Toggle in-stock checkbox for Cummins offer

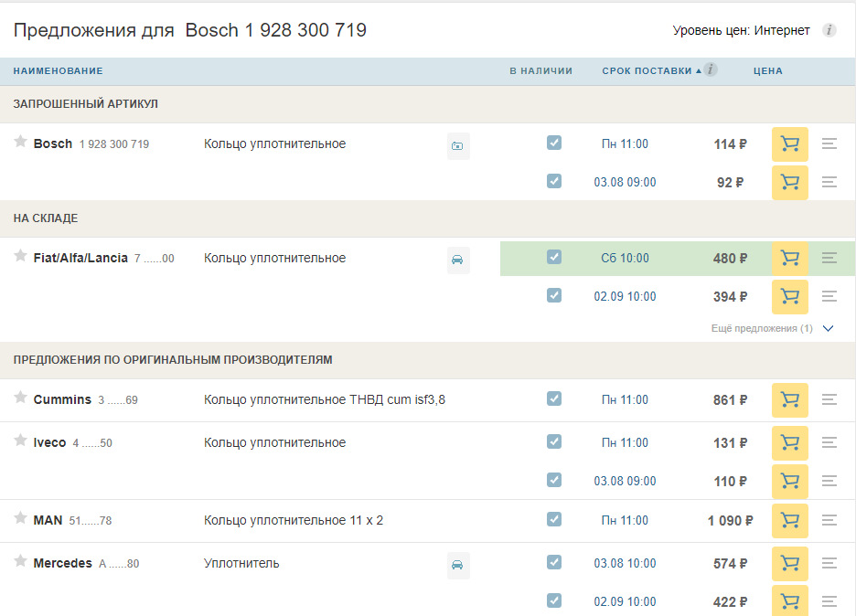pyautogui.click(x=554, y=398)
